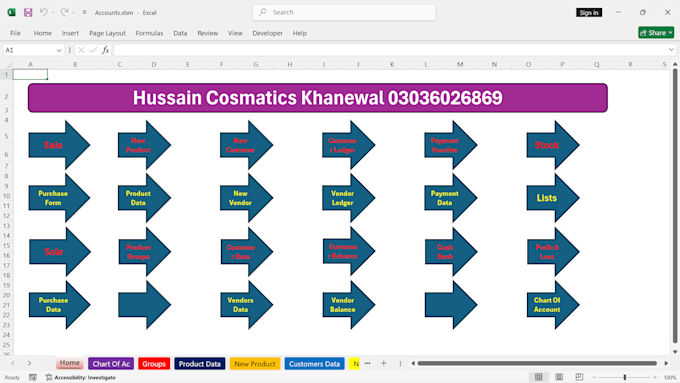Open the Help ribbon tab
The image size is (680, 383).
click(x=299, y=33)
